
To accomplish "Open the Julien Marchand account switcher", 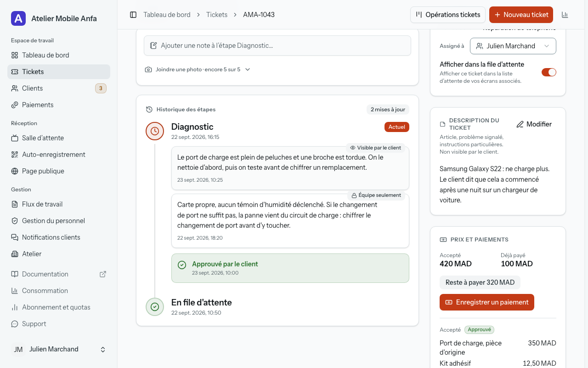I will click(59, 350).
